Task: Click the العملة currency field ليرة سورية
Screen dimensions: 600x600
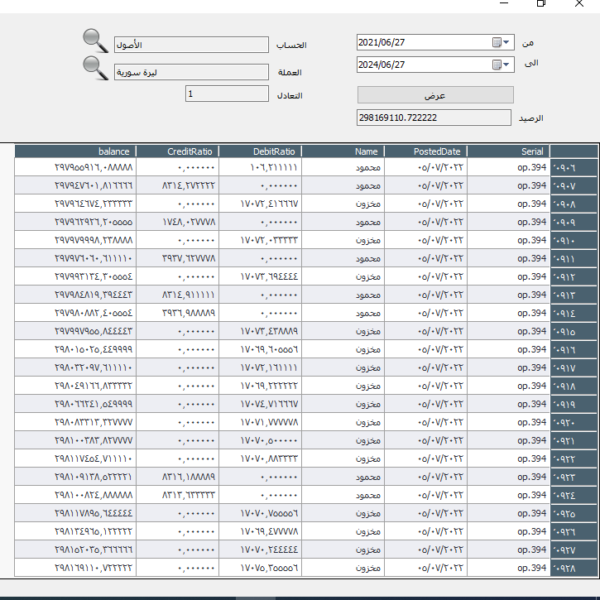Action: click(x=191, y=72)
